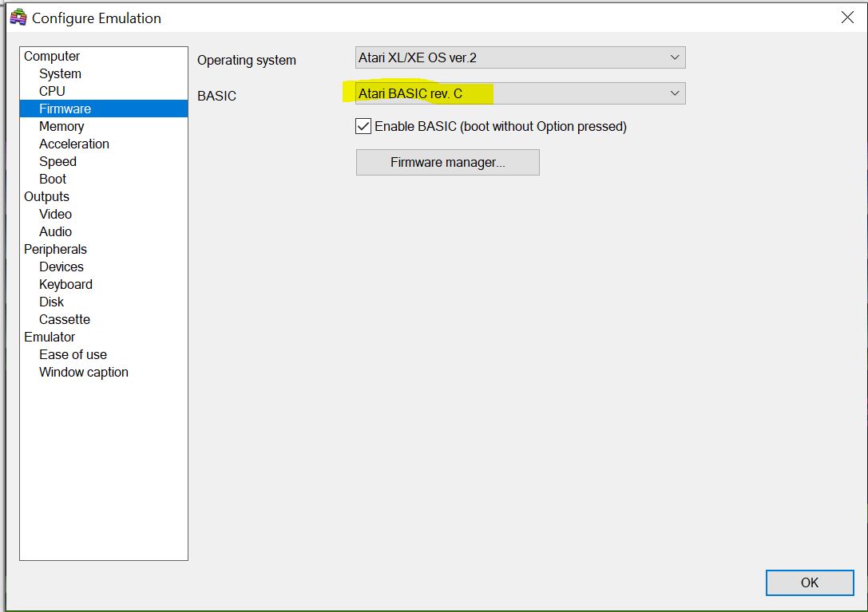Image resolution: width=868 pixels, height=612 pixels.
Task: Select the Firmware tree entry
Action: (65, 109)
